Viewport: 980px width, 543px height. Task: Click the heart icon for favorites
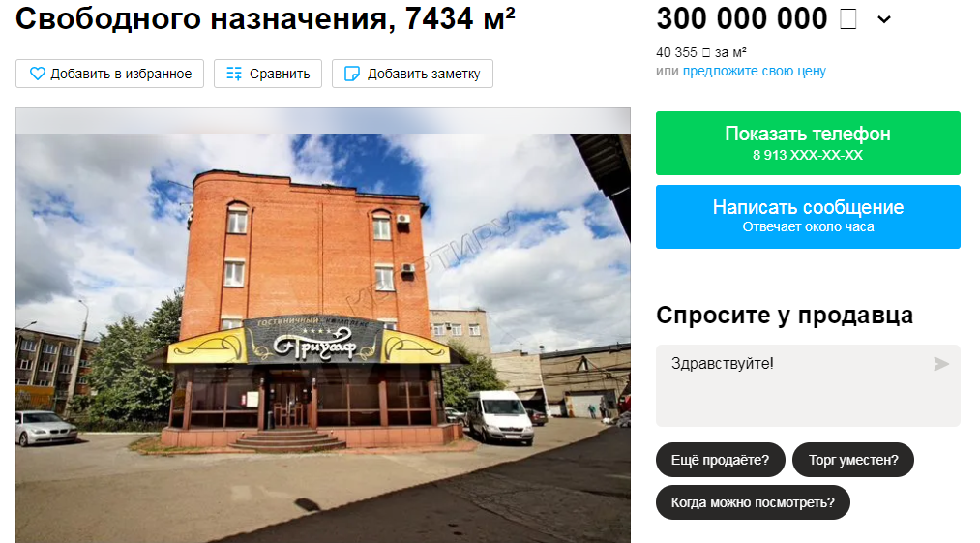pyautogui.click(x=38, y=74)
